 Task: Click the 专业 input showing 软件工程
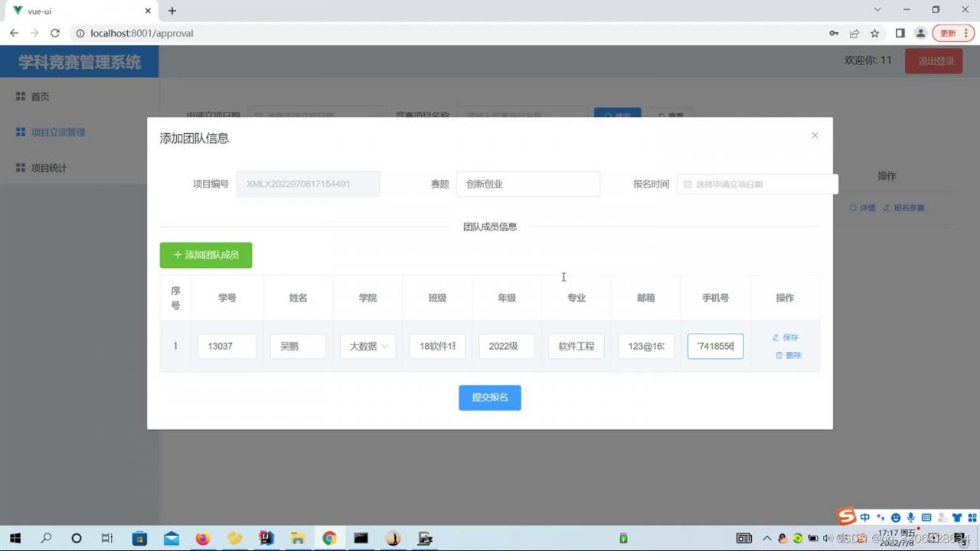coord(577,346)
